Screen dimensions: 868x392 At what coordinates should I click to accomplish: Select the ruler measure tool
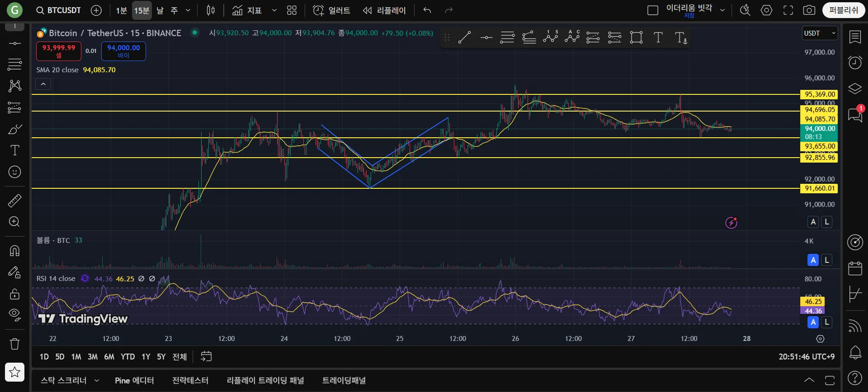coord(14,201)
